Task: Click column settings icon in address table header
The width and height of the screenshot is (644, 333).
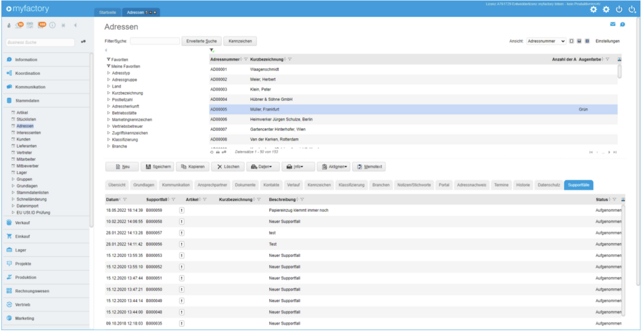Action: point(619,59)
